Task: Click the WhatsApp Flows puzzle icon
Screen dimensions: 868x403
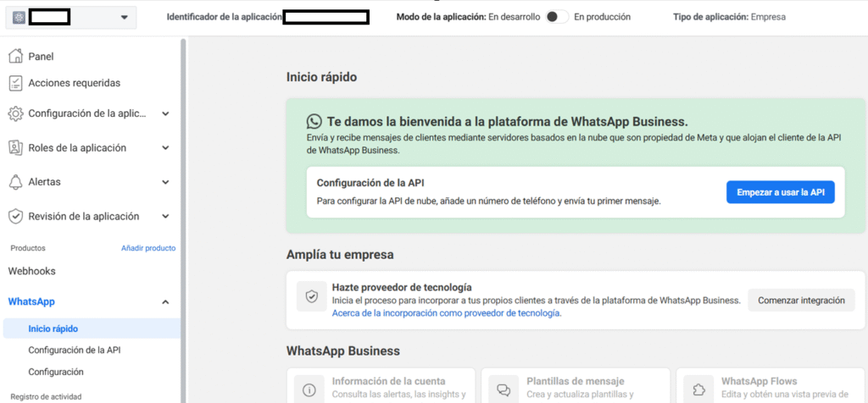Action: [698, 389]
